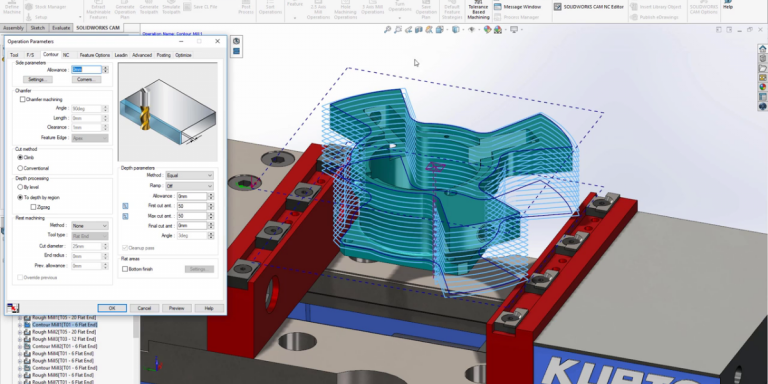The height and width of the screenshot is (384, 768).
Task: Open the Ramp dropdown
Action: coord(189,186)
